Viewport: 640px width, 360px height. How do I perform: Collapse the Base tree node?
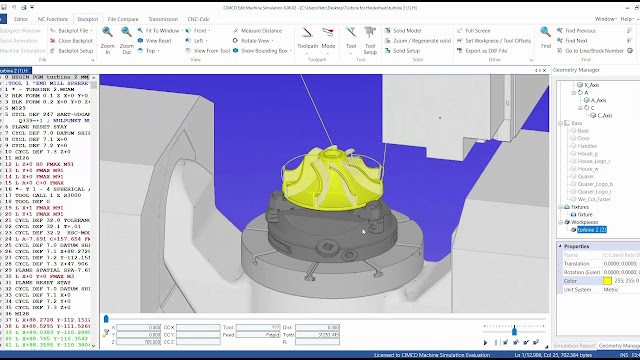click(x=560, y=123)
